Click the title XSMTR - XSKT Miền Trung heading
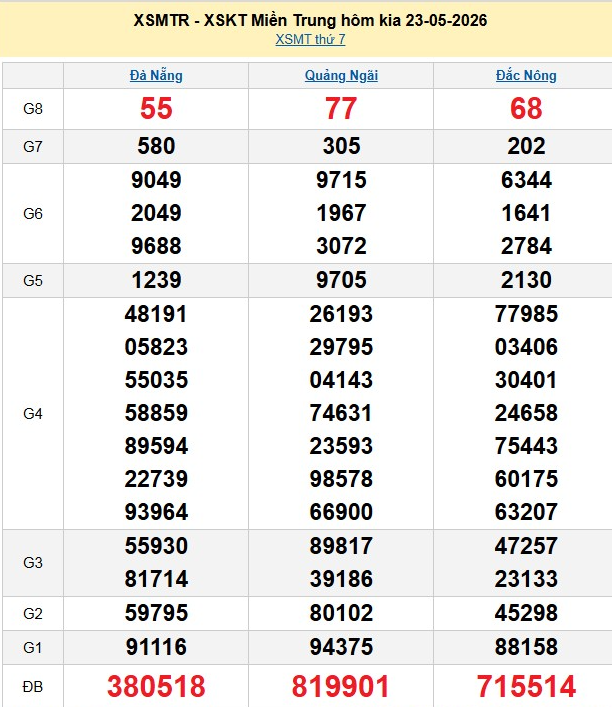Viewport: 612px width, 707px height. coord(310,20)
